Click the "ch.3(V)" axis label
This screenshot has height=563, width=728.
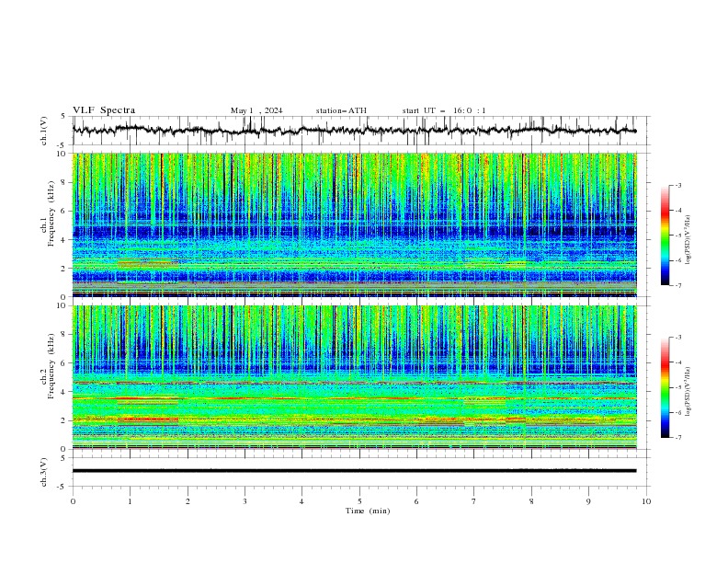click(44, 472)
